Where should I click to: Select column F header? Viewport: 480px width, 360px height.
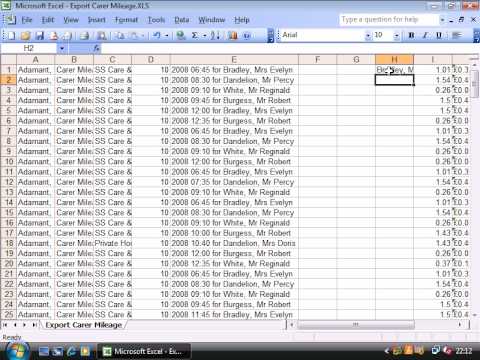pos(317,60)
